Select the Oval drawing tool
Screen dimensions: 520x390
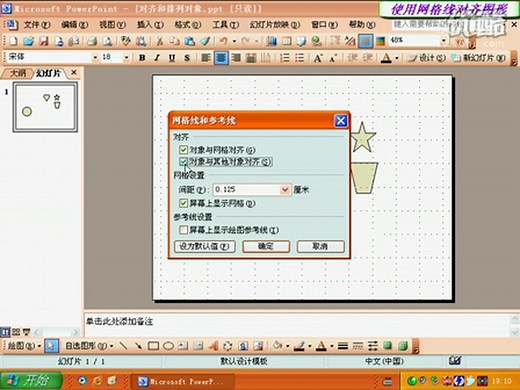(168, 346)
